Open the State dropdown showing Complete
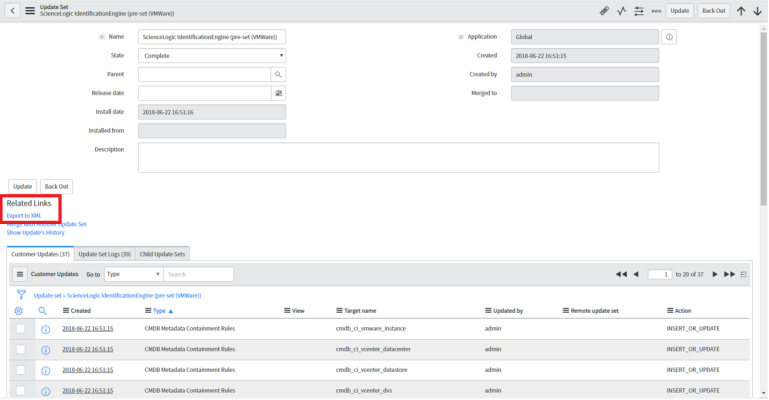Image resolution: width=769 pixels, height=400 pixels. coord(212,56)
